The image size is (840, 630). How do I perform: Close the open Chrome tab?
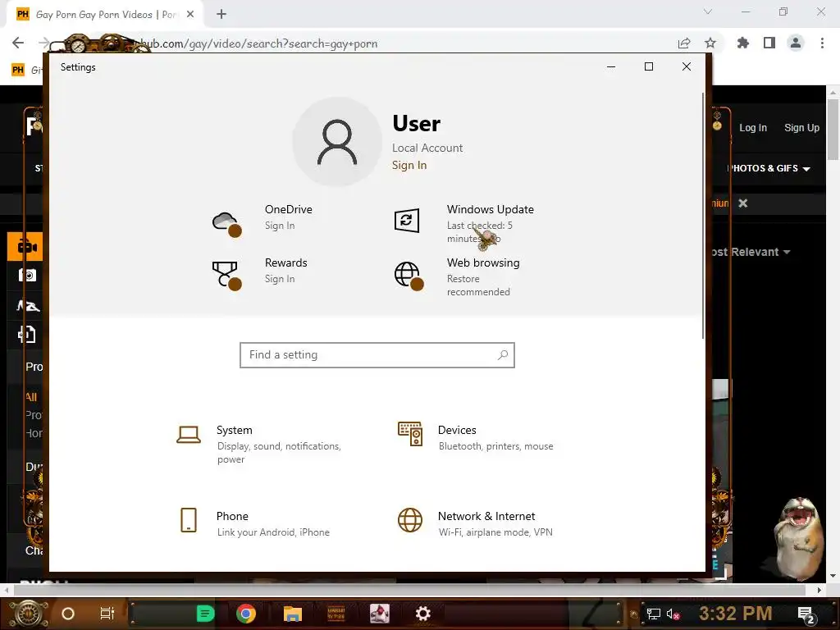[x=190, y=15]
